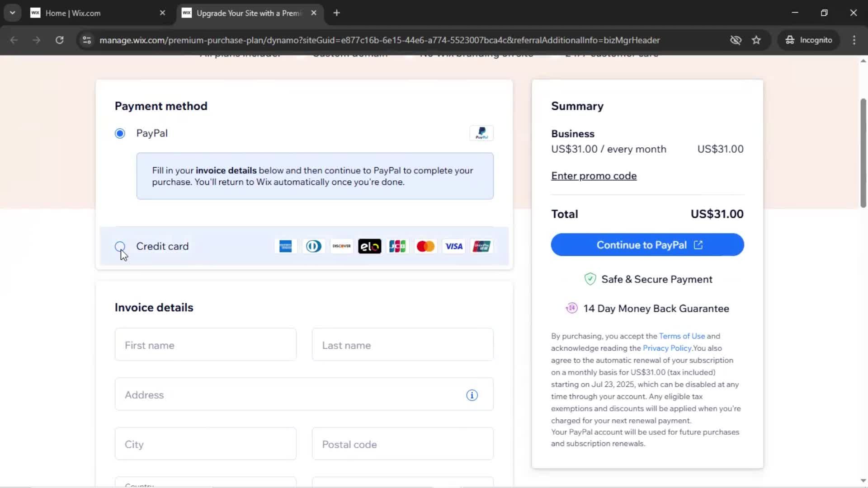Click the Discover card icon
This screenshot has width=868, height=488.
pos(342,246)
